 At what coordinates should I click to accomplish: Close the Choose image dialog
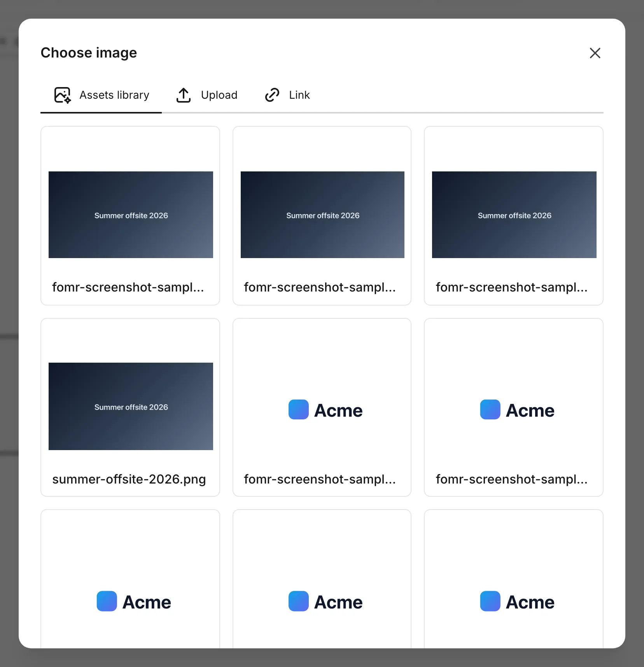pyautogui.click(x=595, y=53)
